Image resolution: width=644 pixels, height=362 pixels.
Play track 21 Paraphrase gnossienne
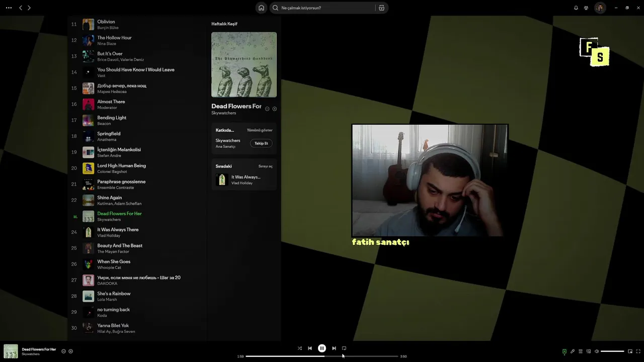136,184
